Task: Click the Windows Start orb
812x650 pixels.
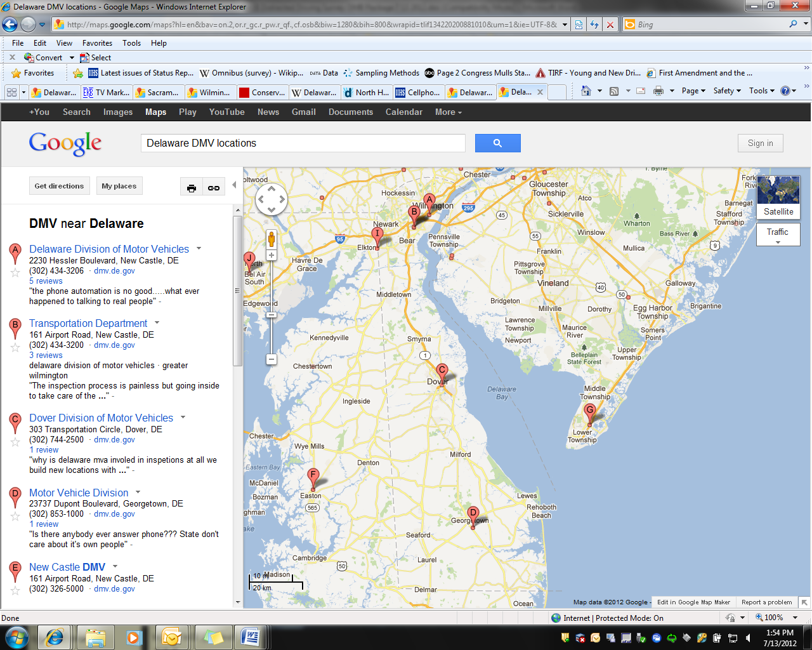Action: [x=16, y=636]
